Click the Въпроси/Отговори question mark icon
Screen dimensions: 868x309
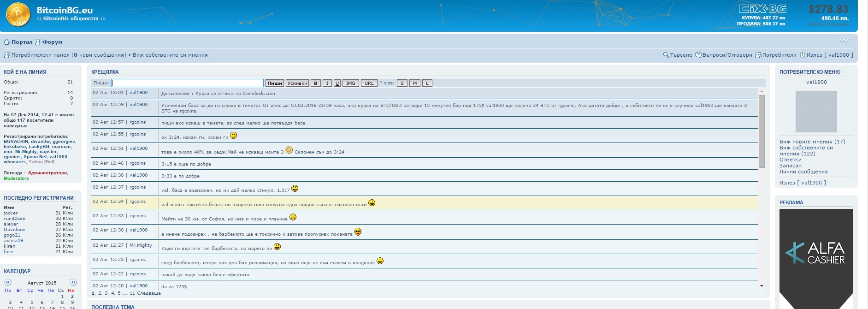click(698, 55)
